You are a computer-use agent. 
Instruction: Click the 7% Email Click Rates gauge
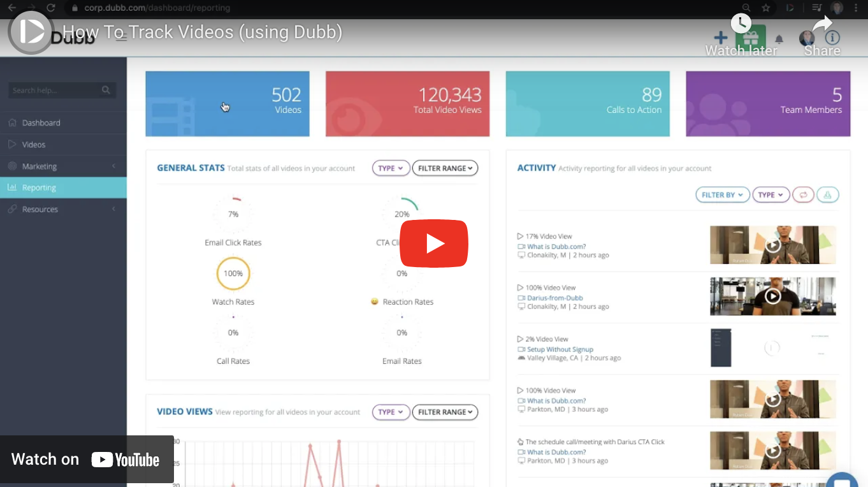point(233,214)
